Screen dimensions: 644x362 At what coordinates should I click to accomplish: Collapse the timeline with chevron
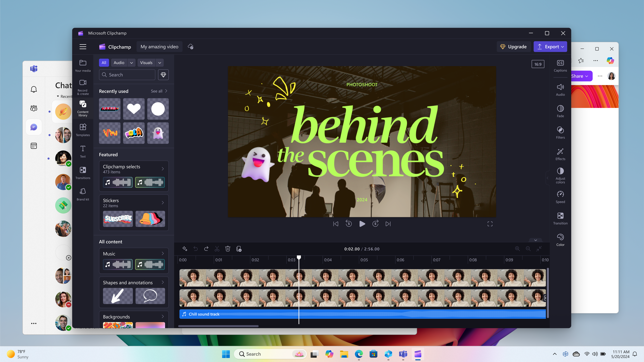click(536, 240)
